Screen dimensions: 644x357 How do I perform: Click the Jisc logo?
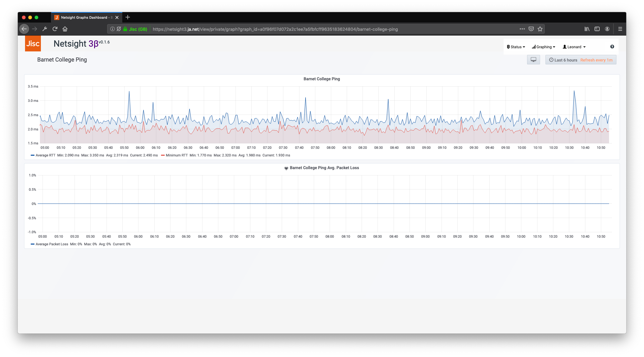(33, 43)
